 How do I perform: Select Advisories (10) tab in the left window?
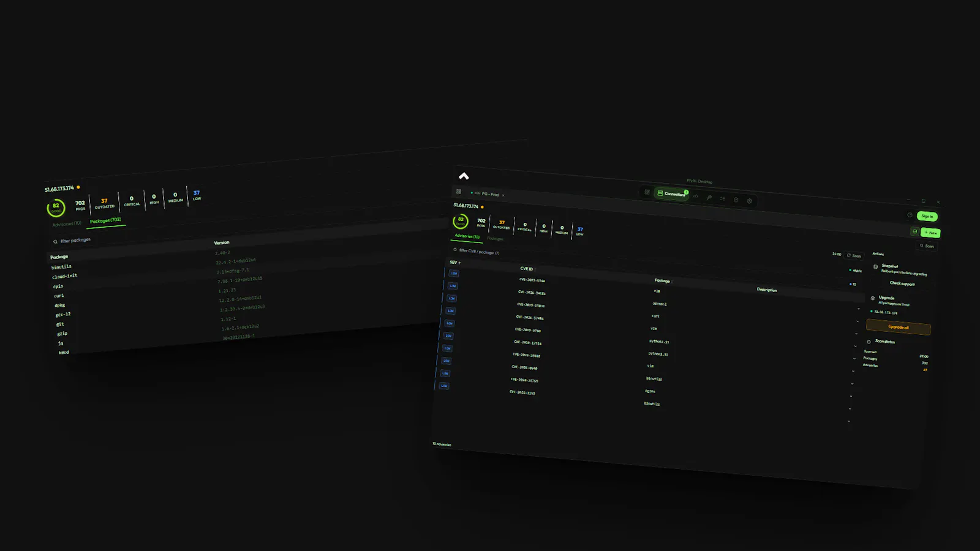coord(67,224)
